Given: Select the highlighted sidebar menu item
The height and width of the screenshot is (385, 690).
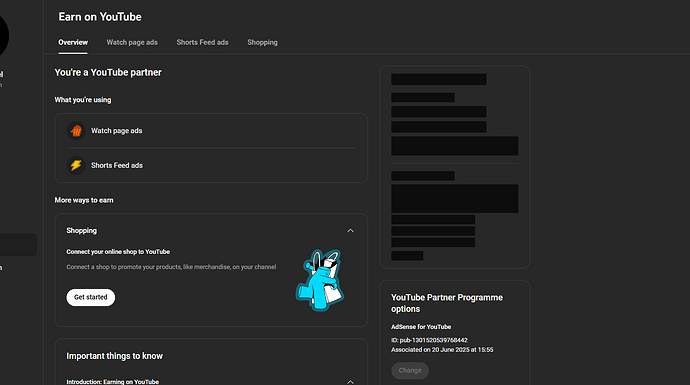Looking at the screenshot, I should tap(18, 245).
